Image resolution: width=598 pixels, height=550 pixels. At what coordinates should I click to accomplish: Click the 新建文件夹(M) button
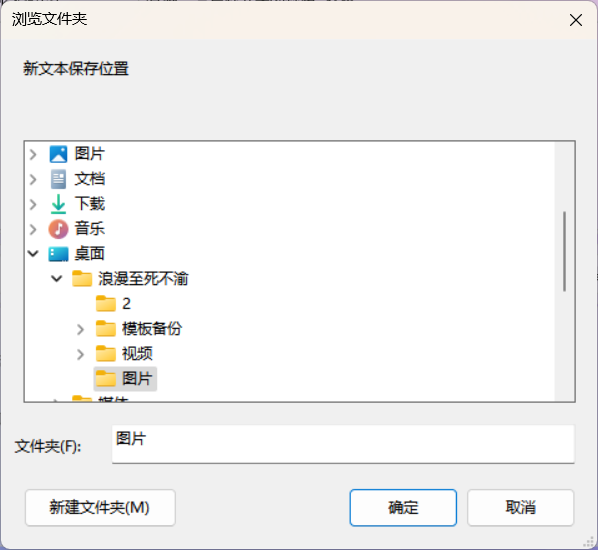coord(100,508)
